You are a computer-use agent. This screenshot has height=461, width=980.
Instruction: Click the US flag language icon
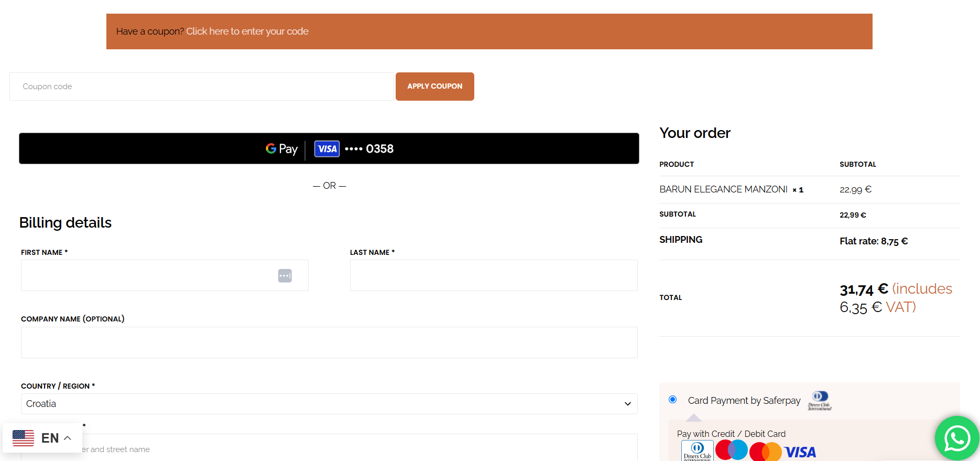coord(23,438)
